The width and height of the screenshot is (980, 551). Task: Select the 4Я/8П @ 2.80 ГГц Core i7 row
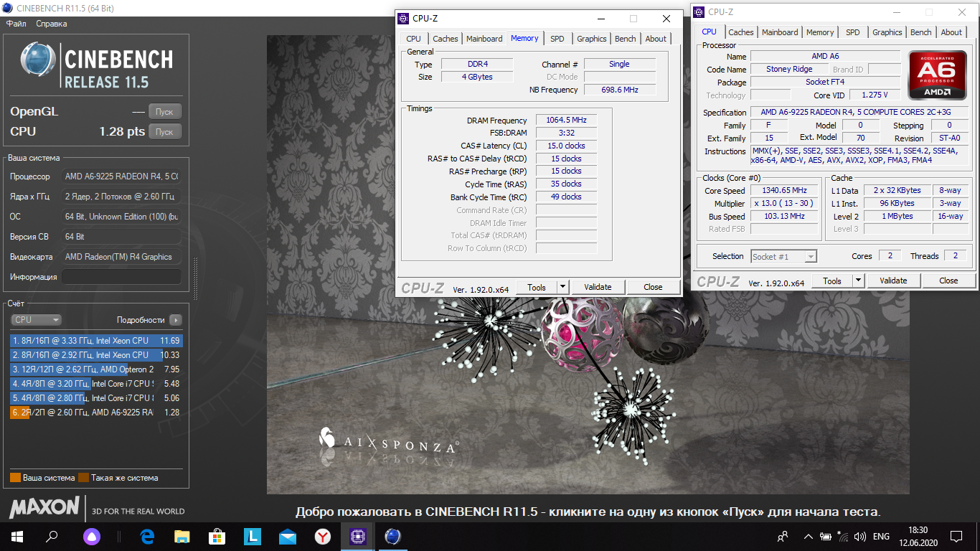(x=96, y=398)
